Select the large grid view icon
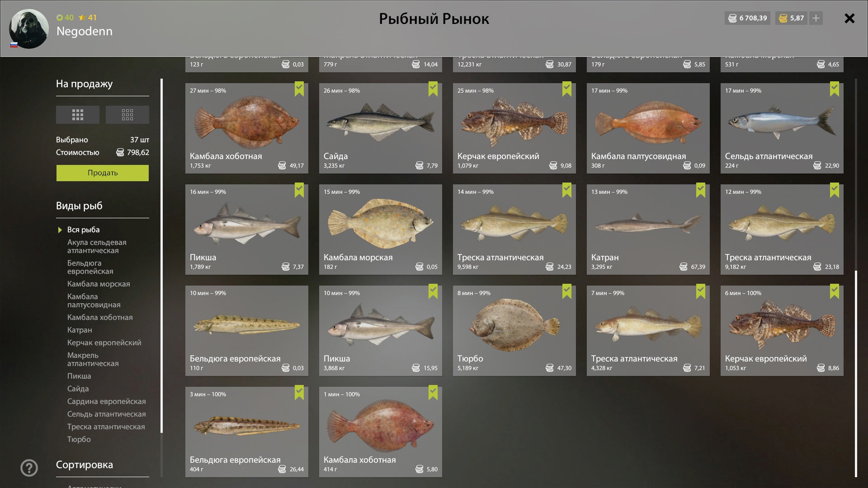 tap(78, 115)
